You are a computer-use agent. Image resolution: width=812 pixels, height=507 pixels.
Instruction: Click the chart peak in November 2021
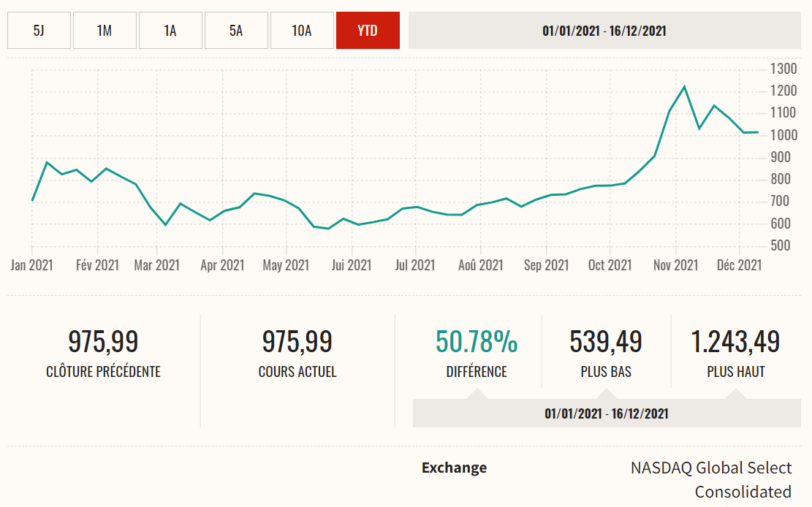click(x=684, y=87)
